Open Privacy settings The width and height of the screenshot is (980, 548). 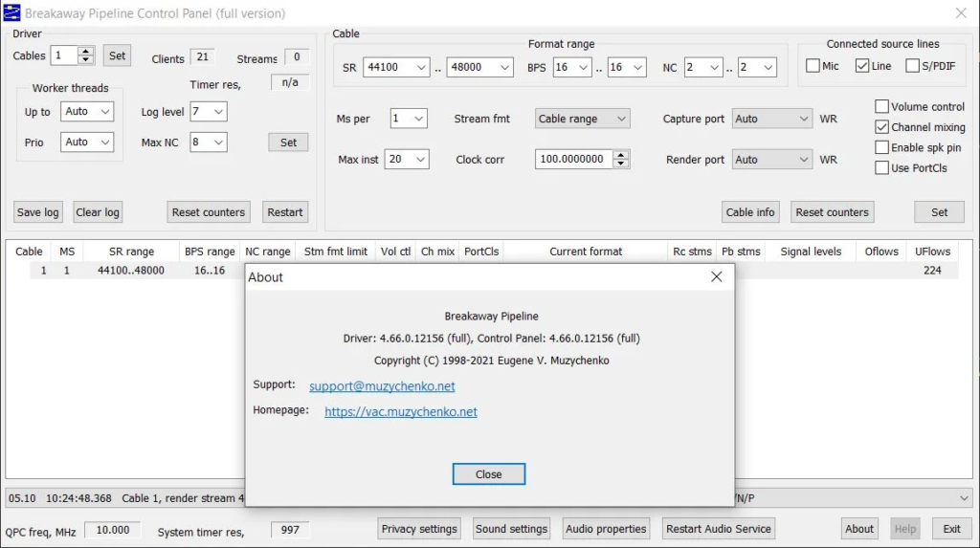click(419, 529)
